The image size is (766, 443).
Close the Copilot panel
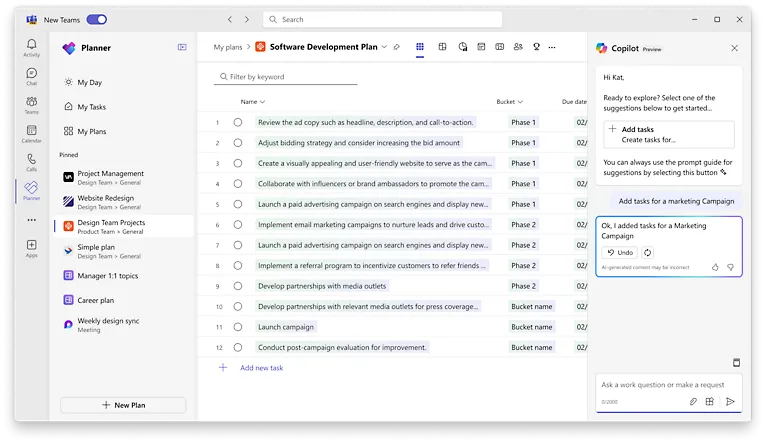pos(734,48)
